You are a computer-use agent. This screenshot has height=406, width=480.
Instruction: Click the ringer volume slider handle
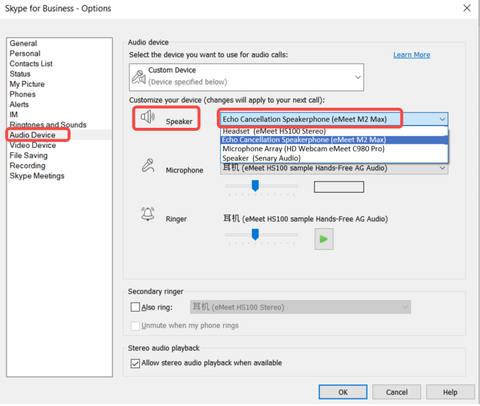pyautogui.click(x=255, y=234)
